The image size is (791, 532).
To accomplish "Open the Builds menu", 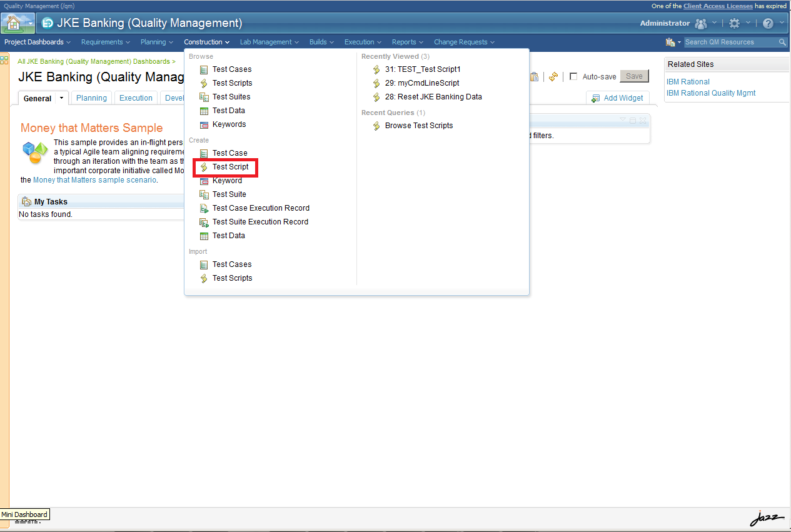I will [321, 42].
